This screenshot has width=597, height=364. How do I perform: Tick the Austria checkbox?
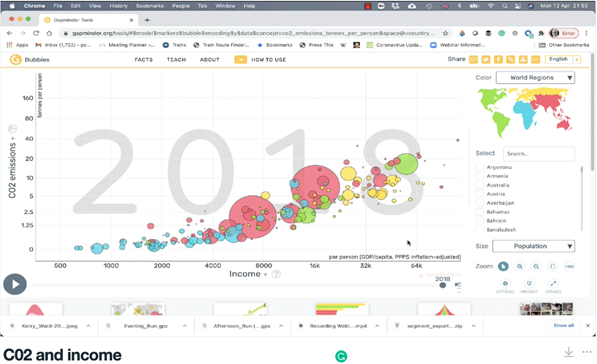[x=480, y=194]
